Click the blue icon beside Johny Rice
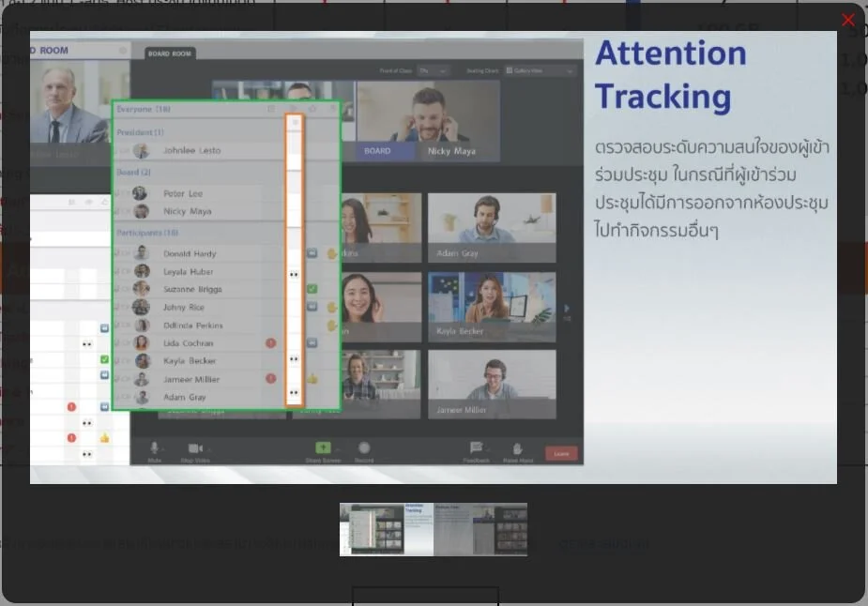Image resolution: width=868 pixels, height=606 pixels. pyautogui.click(x=312, y=307)
